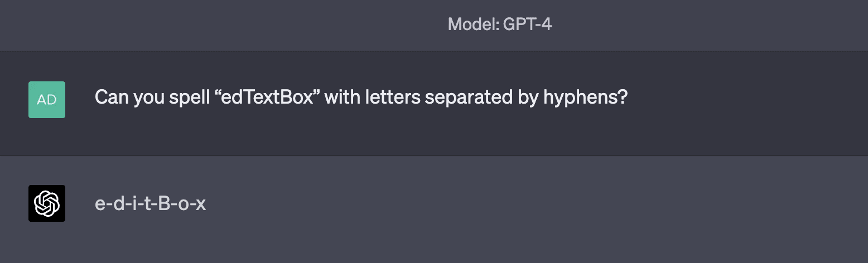Click the capital "B" in the reply
This screenshot has width=868, height=263.
coord(165,204)
